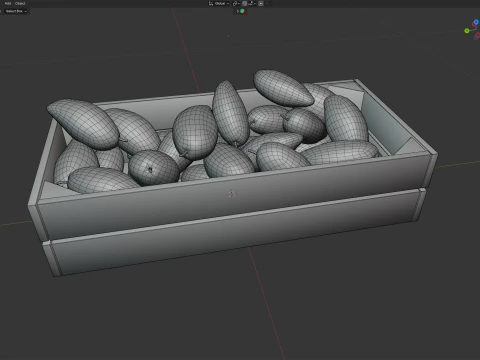Expand the small arrow beside the sphere icon

[238, 11]
